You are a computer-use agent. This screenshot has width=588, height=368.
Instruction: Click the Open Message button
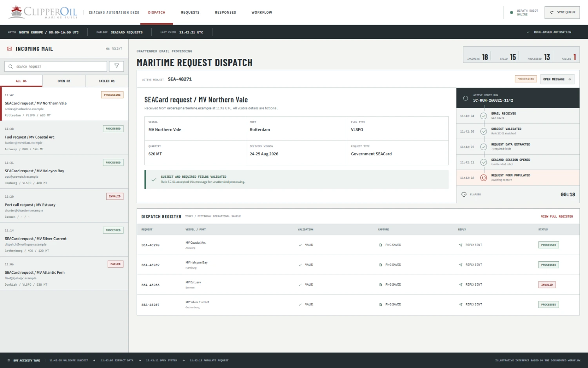[557, 79]
